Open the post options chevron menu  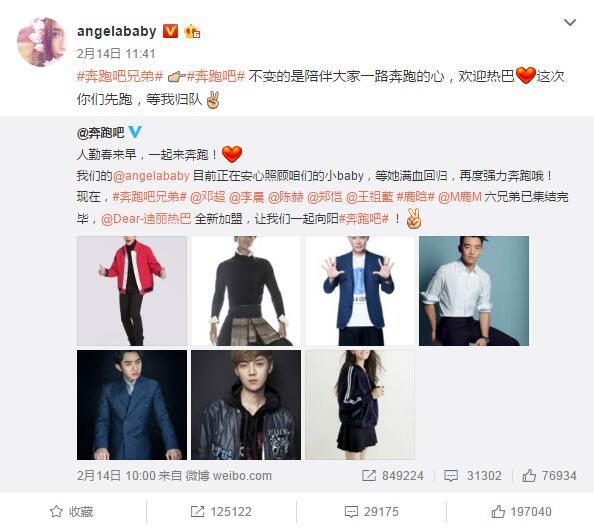coord(570,23)
